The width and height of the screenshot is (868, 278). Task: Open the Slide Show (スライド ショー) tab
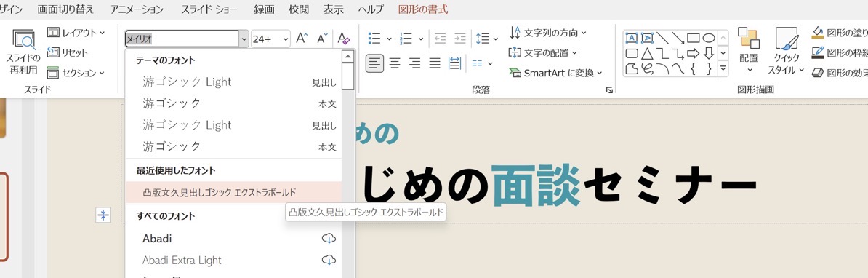[209, 9]
